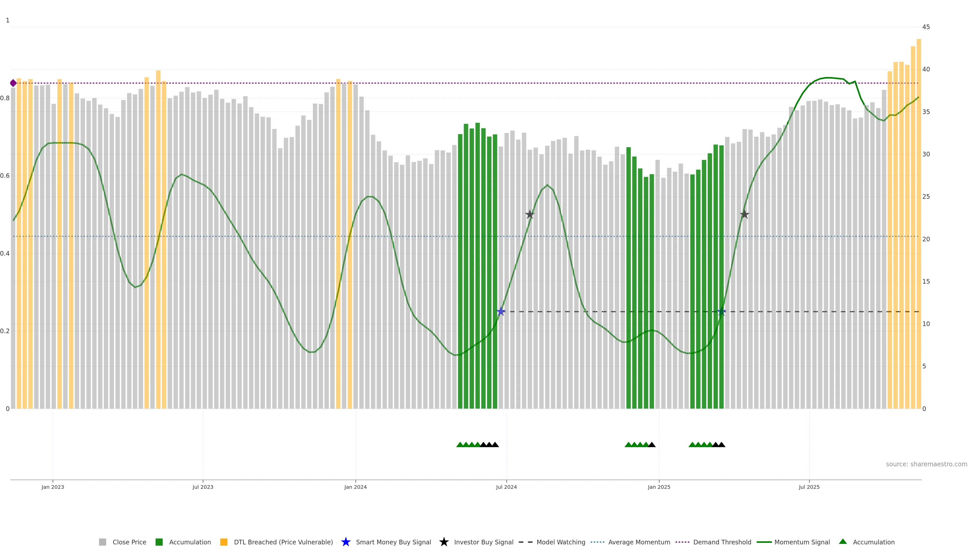
Task: Click the black star marker after Jul 2024
Action: [530, 215]
